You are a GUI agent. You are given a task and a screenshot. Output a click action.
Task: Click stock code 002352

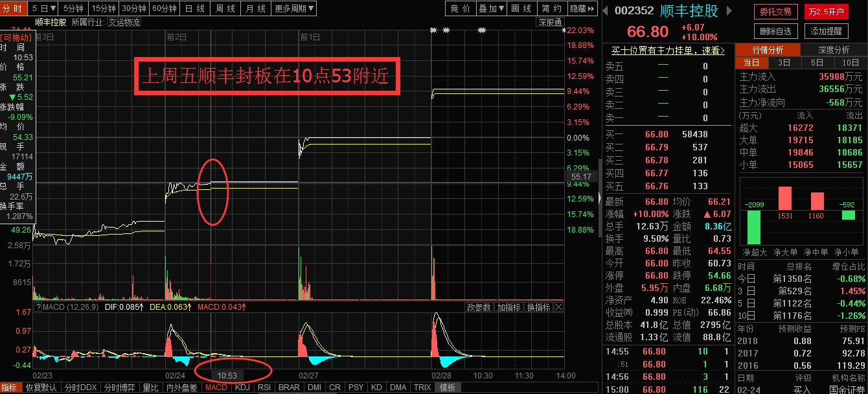pos(634,11)
